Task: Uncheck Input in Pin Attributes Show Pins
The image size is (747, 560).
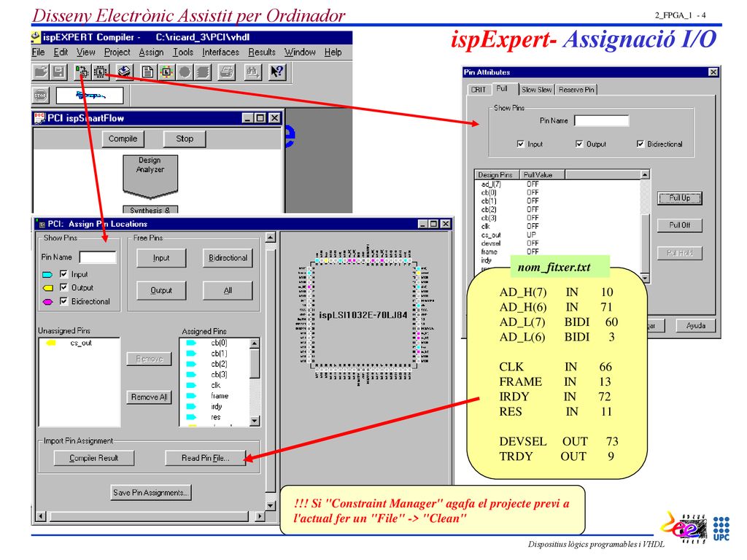Action: click(x=521, y=144)
